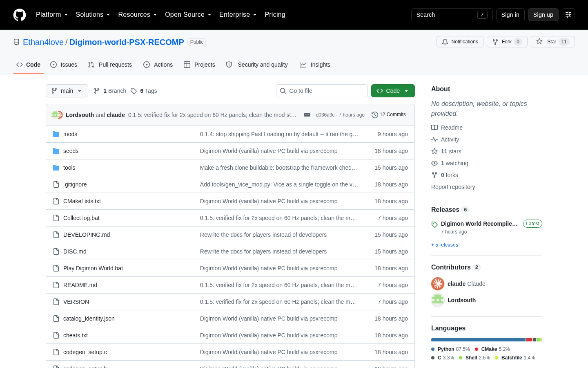
Task: Open the Report repository link
Action: (453, 187)
